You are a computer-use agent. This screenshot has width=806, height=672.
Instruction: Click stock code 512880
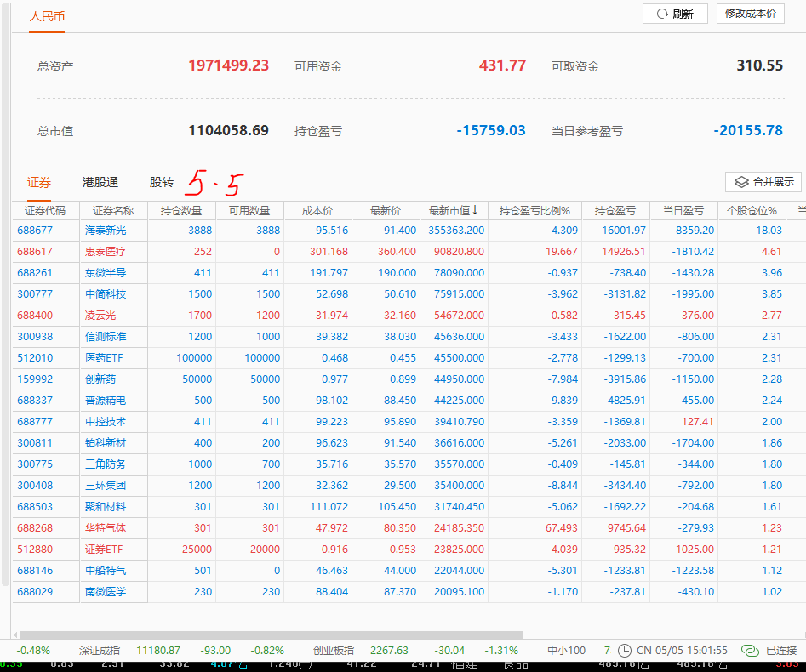point(35,550)
